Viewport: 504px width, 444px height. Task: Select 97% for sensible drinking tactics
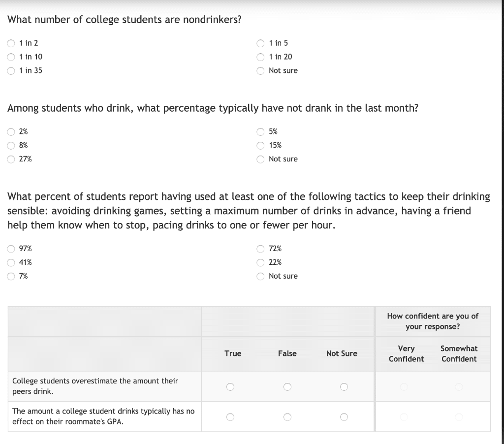pyautogui.click(x=11, y=249)
